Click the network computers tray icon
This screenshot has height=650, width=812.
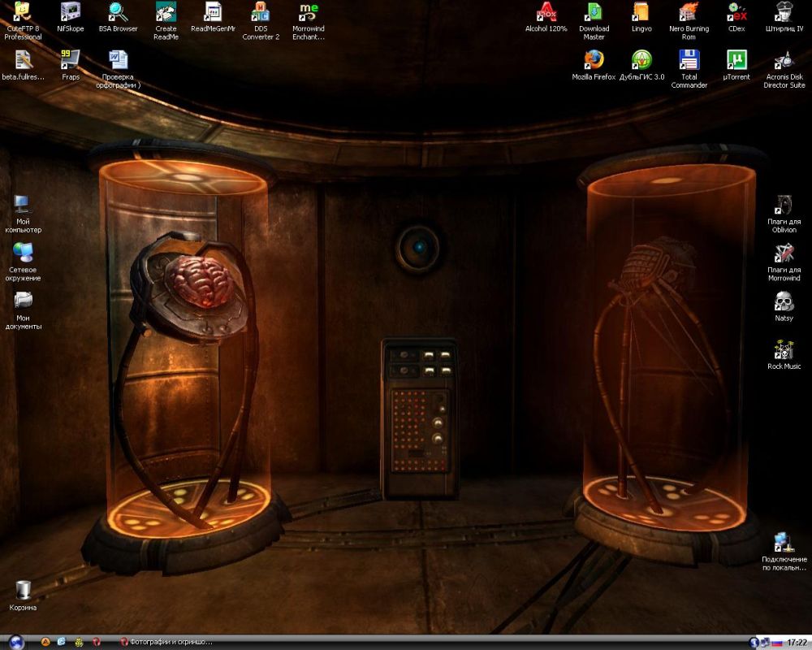tap(766, 642)
